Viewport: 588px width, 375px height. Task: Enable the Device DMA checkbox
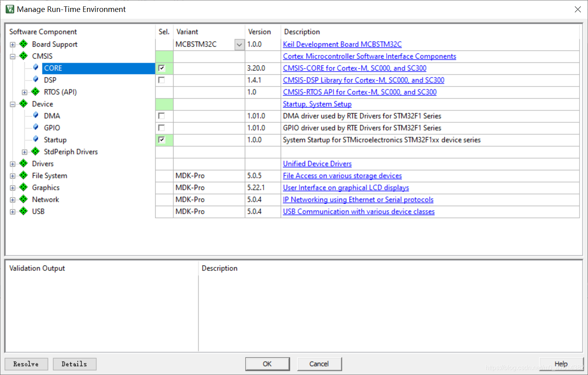pyautogui.click(x=161, y=116)
